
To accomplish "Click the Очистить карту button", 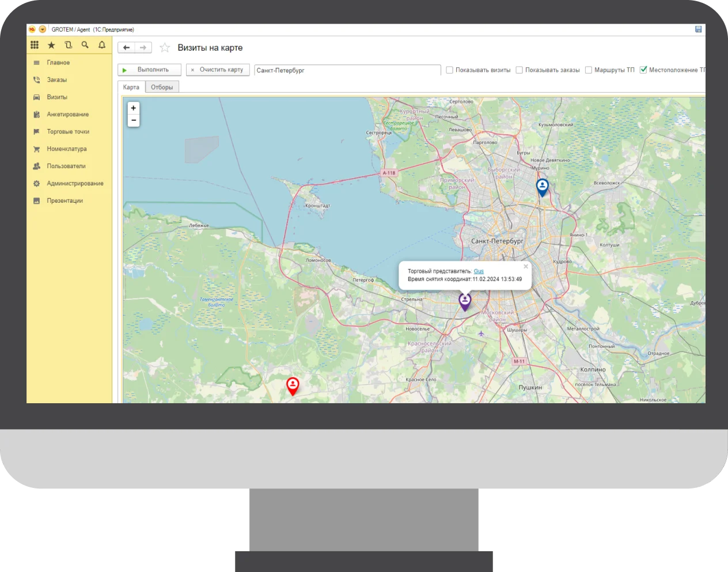I will point(217,70).
